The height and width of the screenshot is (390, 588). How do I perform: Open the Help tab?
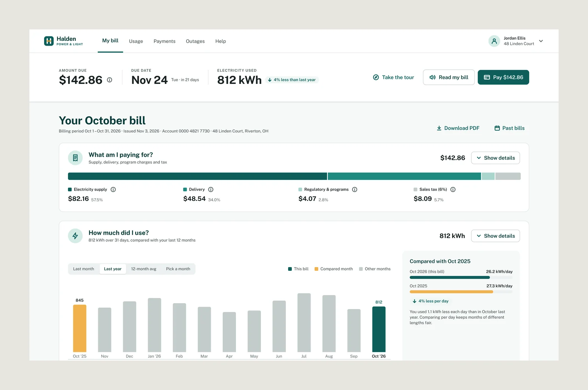(x=220, y=41)
